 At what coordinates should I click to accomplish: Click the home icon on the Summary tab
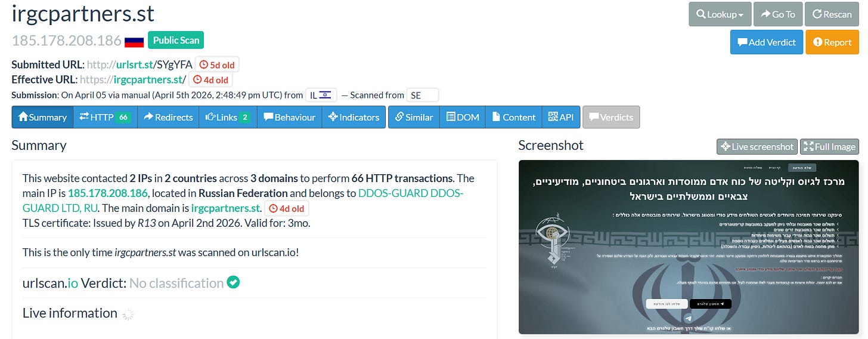click(x=23, y=117)
